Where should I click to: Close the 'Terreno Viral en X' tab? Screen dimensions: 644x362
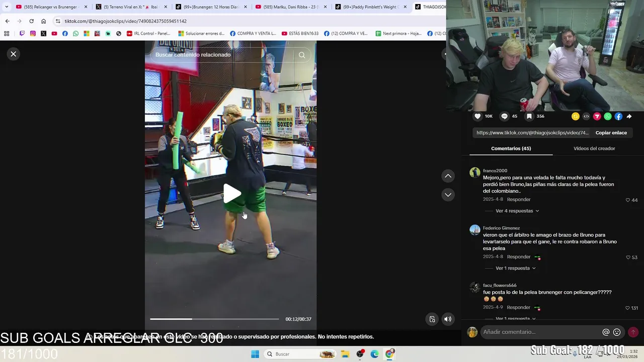pyautogui.click(x=166, y=7)
